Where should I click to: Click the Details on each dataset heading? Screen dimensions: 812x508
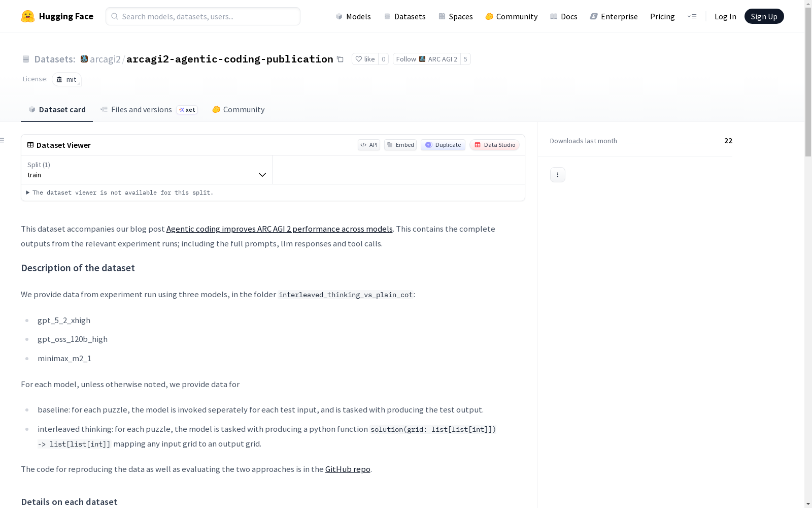pos(69,502)
